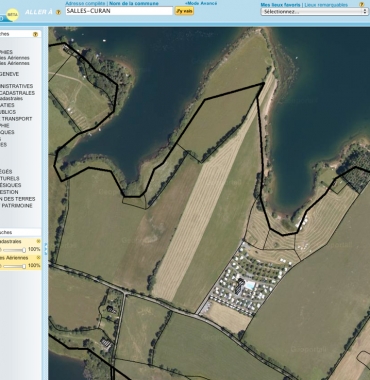Adjust the Aériennes layer opacity slider
Image resolution: width=370 pixels, height=380 pixels.
(x=14, y=266)
